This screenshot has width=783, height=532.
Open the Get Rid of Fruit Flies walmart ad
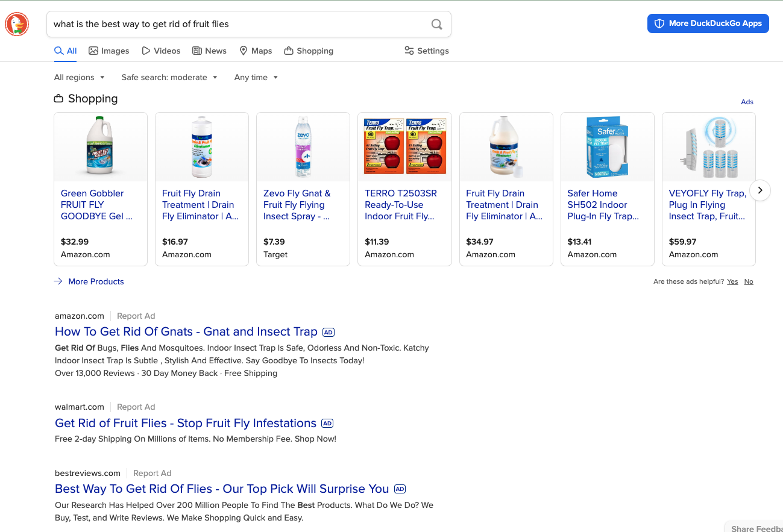[185, 423]
